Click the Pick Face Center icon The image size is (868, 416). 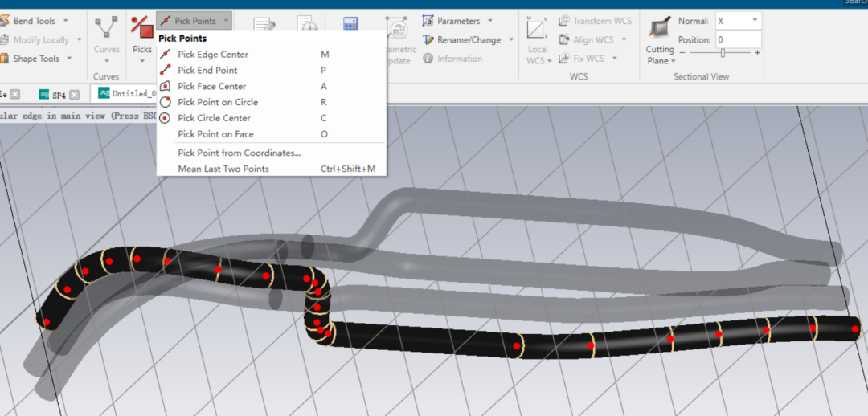[165, 86]
